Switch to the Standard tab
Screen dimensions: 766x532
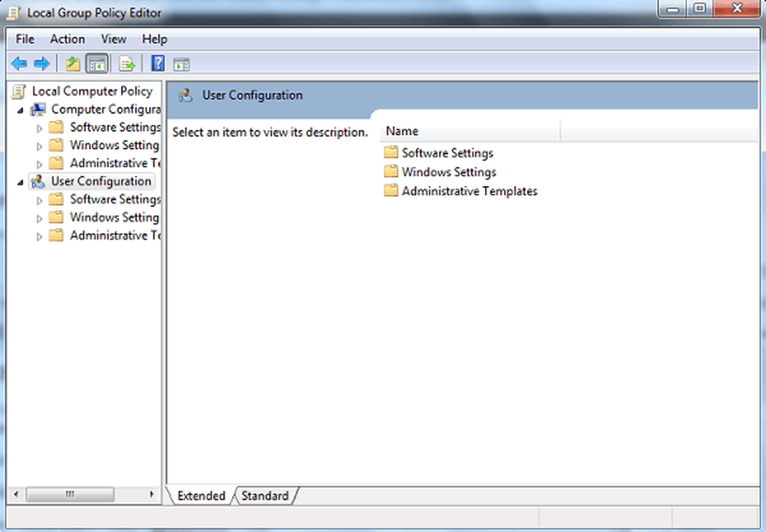264,496
